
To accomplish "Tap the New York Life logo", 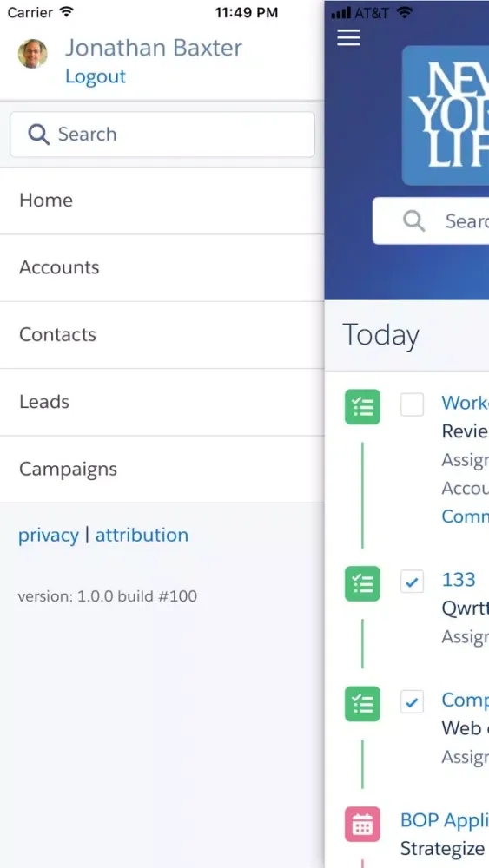I will tap(446, 115).
